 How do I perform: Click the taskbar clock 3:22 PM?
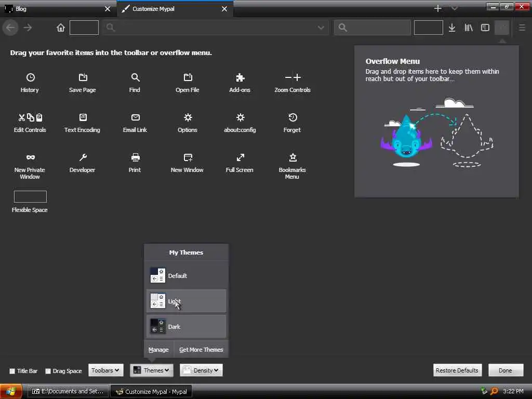[513, 392]
